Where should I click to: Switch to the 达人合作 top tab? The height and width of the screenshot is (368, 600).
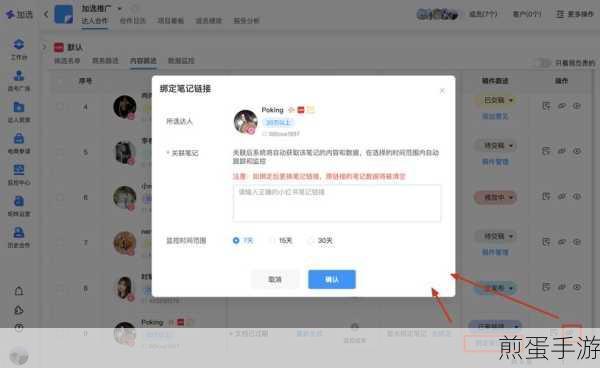tap(94, 21)
